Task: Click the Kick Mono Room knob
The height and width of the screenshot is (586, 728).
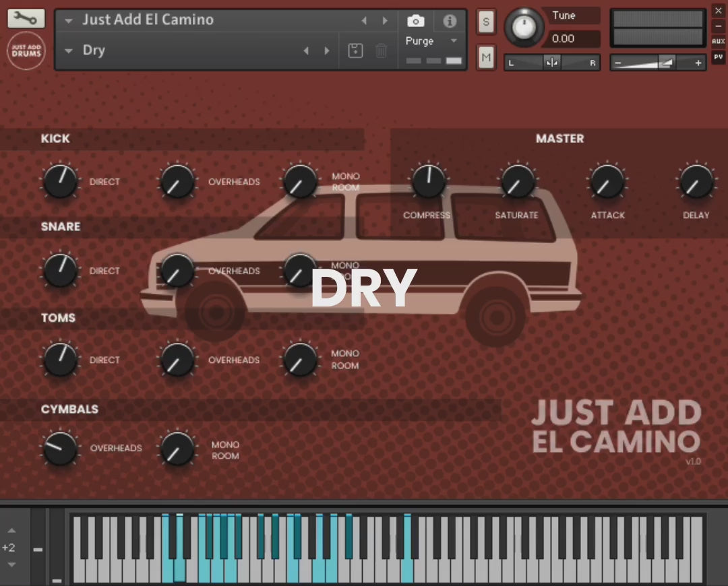Action: [300, 181]
